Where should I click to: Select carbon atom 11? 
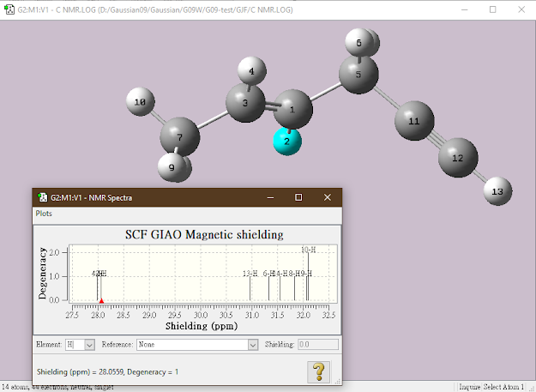(x=414, y=121)
